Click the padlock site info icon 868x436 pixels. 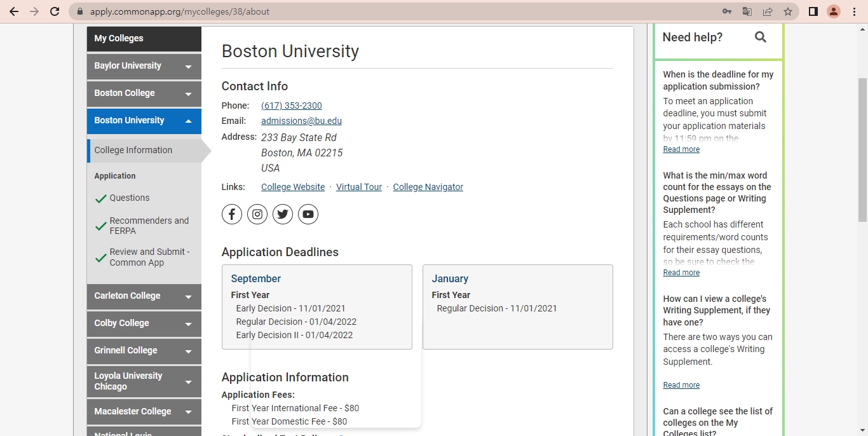[79, 11]
